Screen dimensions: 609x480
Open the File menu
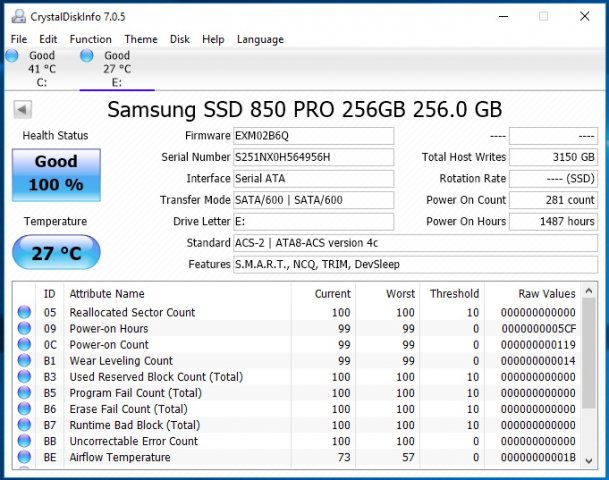19,39
